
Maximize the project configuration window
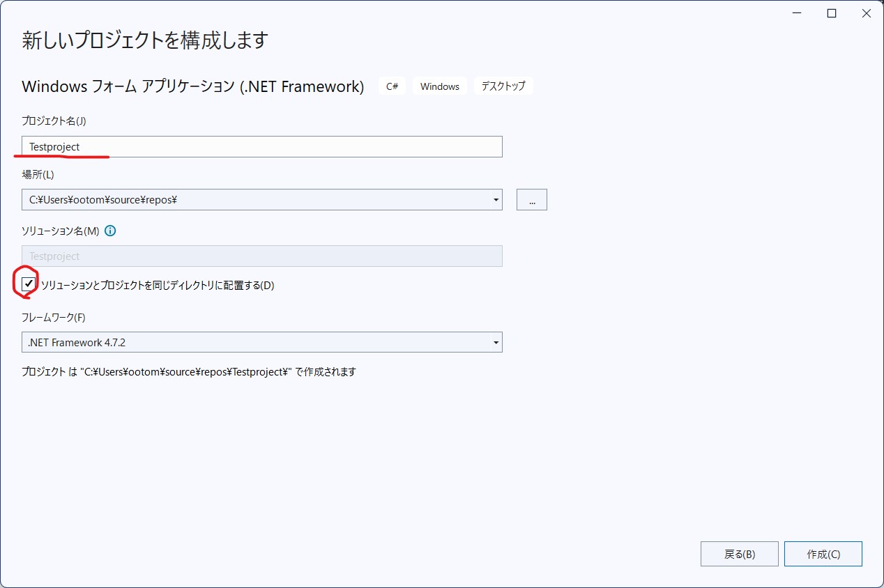coord(832,14)
